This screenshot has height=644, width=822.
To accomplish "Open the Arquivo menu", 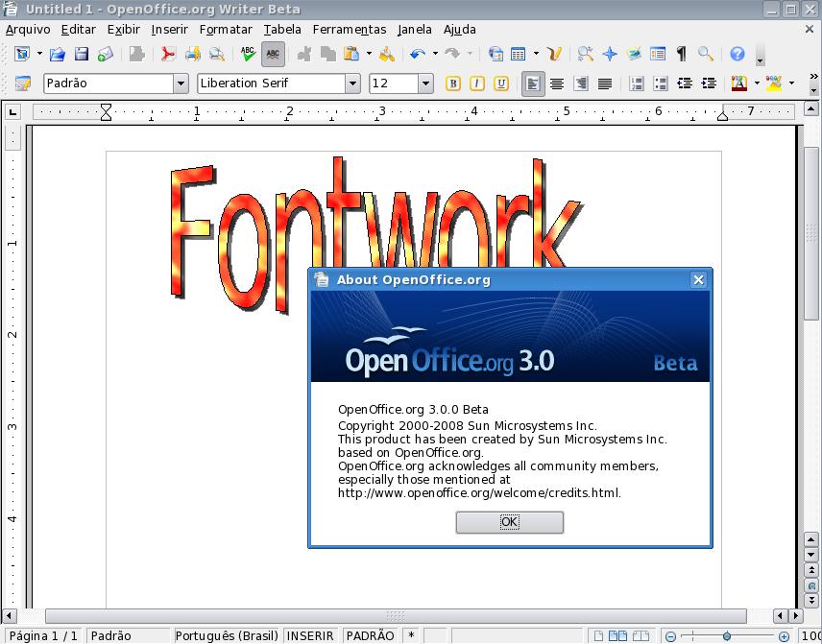I will tap(28, 30).
